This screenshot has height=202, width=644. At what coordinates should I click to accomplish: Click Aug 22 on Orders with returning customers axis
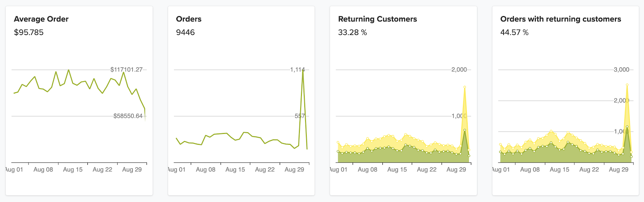point(589,170)
